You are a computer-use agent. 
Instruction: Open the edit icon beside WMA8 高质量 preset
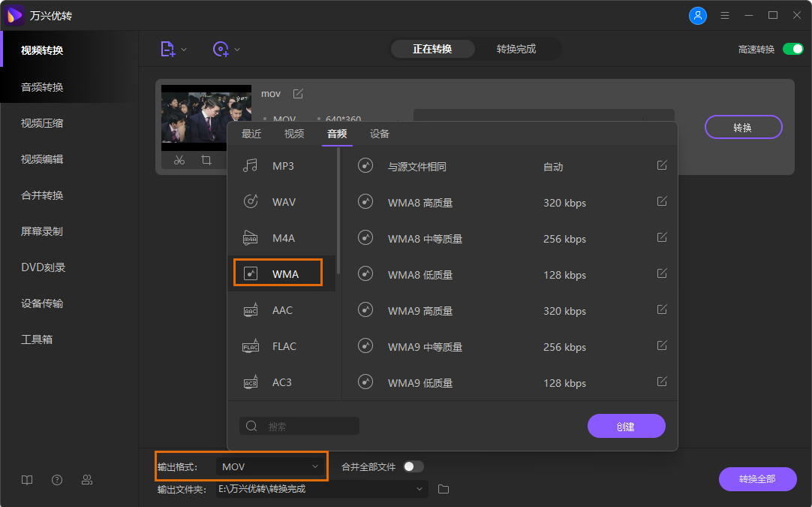tap(661, 201)
